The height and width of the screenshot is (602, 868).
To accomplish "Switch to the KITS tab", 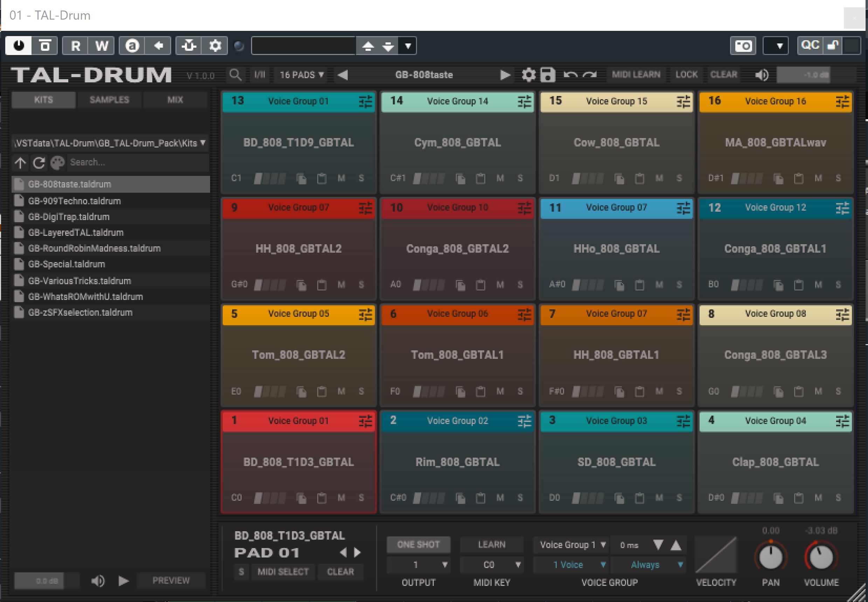I will pos(44,100).
